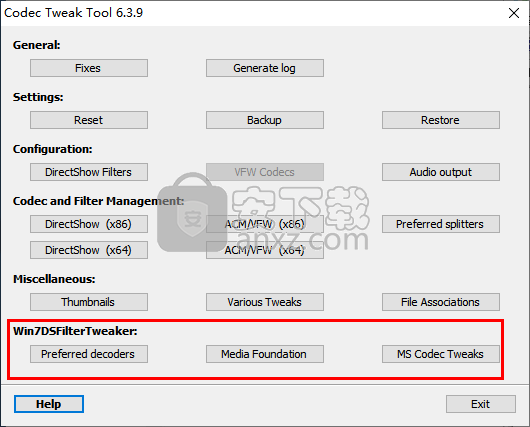
Task: Open DirectShow Filters configuration
Action: pyautogui.click(x=89, y=172)
